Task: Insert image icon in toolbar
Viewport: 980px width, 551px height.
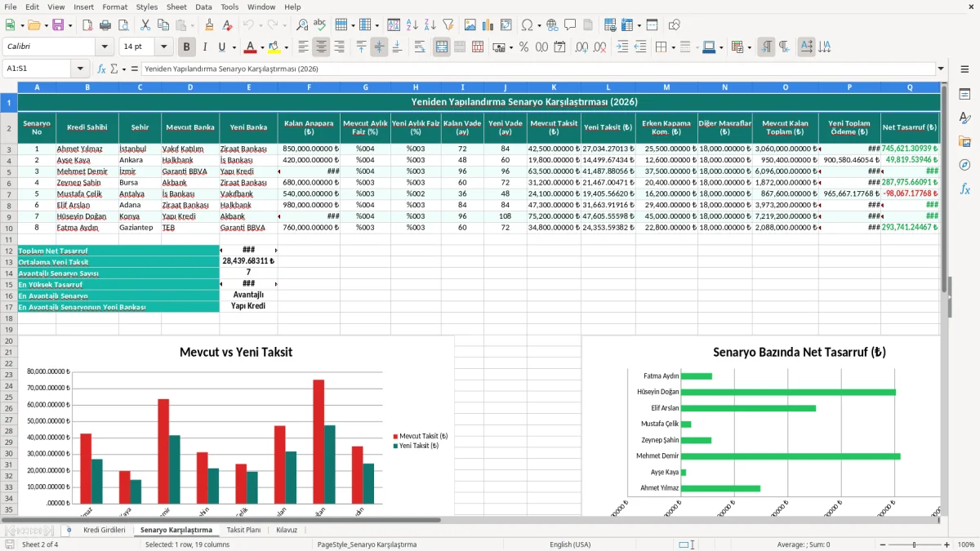Action: (470, 25)
